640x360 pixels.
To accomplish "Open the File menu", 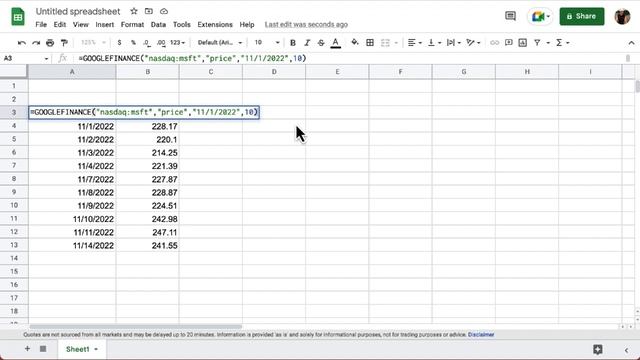I will click(x=41, y=24).
